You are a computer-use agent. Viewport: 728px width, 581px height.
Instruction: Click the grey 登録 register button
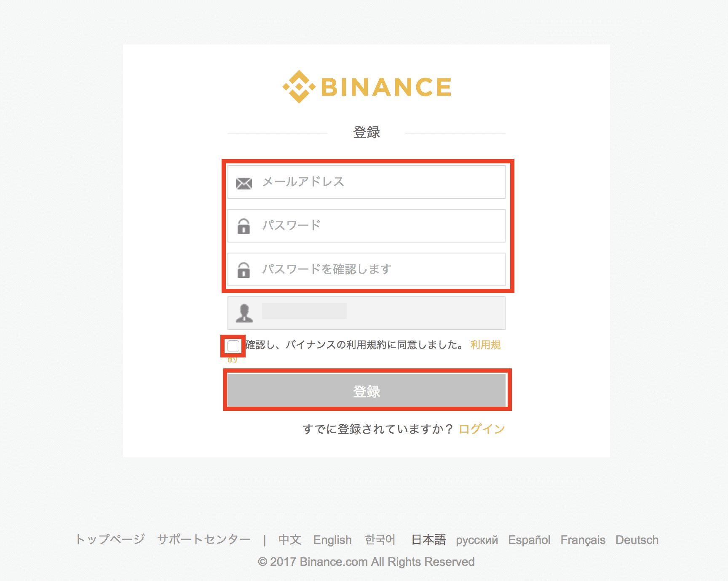click(x=367, y=391)
